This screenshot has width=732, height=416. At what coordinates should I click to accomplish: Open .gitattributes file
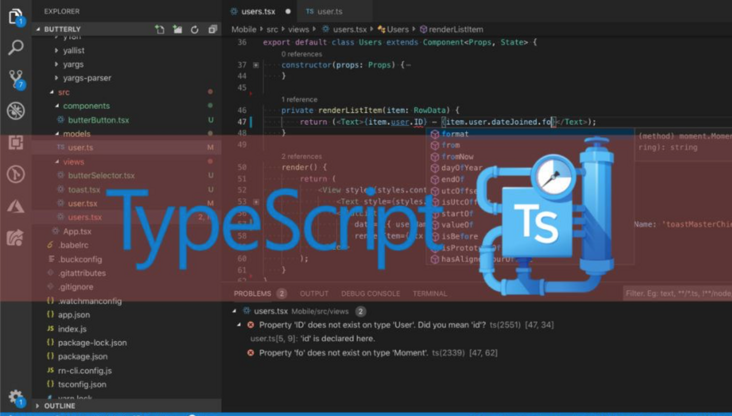[82, 273]
